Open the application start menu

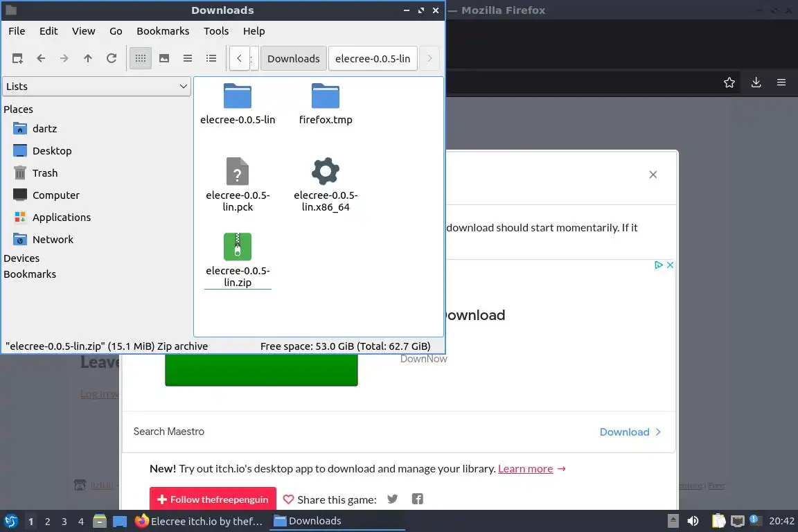tap(10, 522)
